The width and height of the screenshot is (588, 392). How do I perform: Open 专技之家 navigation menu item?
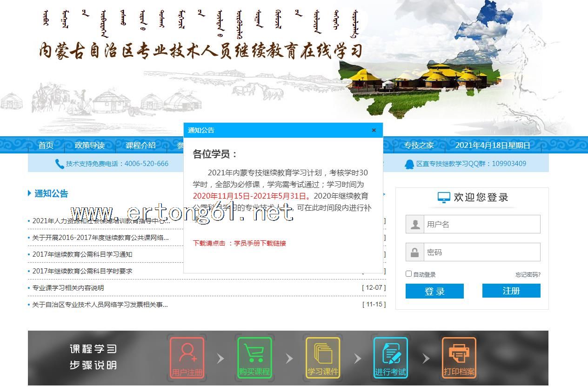(419, 145)
